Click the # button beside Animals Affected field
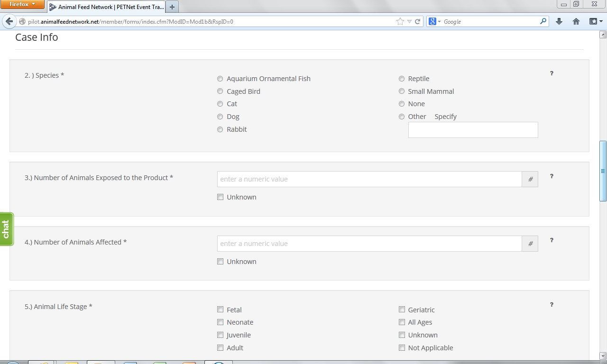This screenshot has height=364, width=607. tap(530, 244)
